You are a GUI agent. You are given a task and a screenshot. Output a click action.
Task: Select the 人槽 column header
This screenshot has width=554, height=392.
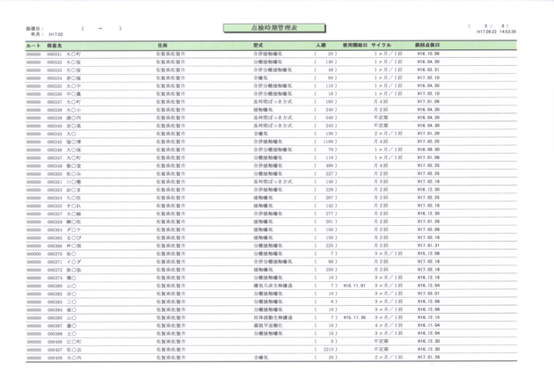(320, 44)
